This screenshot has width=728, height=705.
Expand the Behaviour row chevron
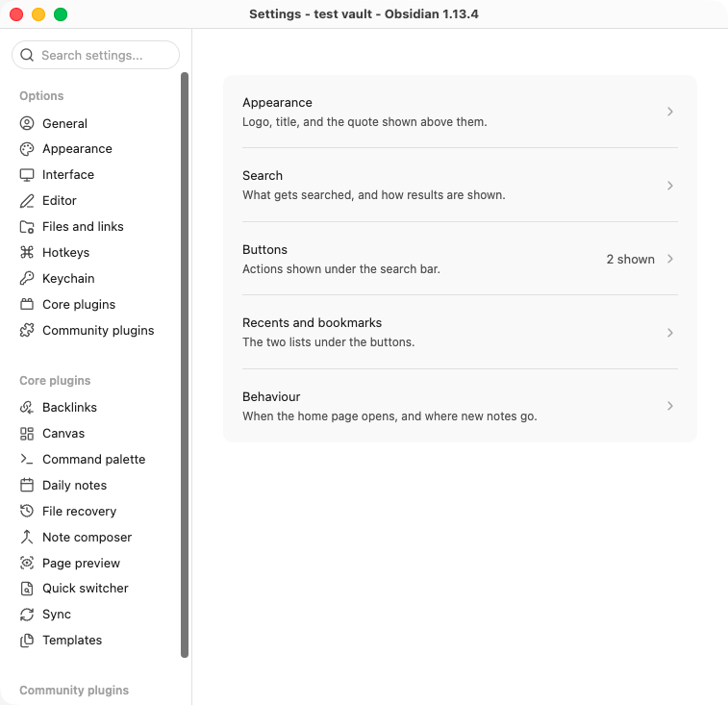(x=670, y=406)
